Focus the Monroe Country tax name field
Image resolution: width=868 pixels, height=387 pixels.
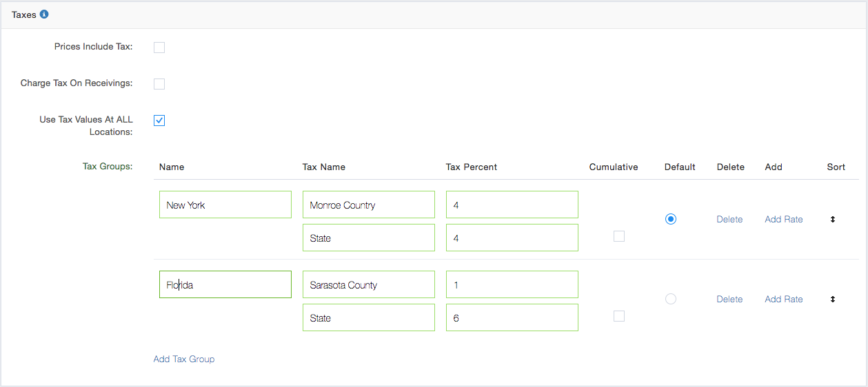point(368,205)
